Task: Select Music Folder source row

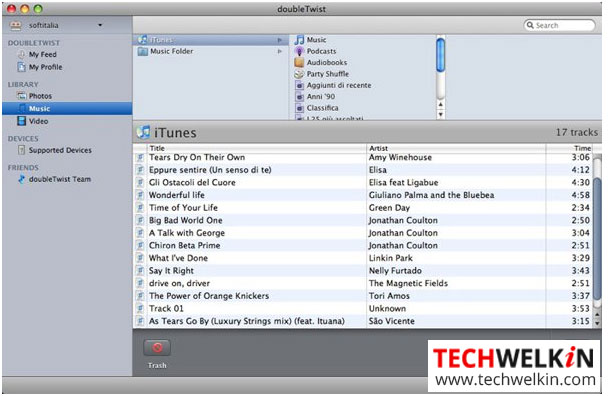Action: coord(211,51)
